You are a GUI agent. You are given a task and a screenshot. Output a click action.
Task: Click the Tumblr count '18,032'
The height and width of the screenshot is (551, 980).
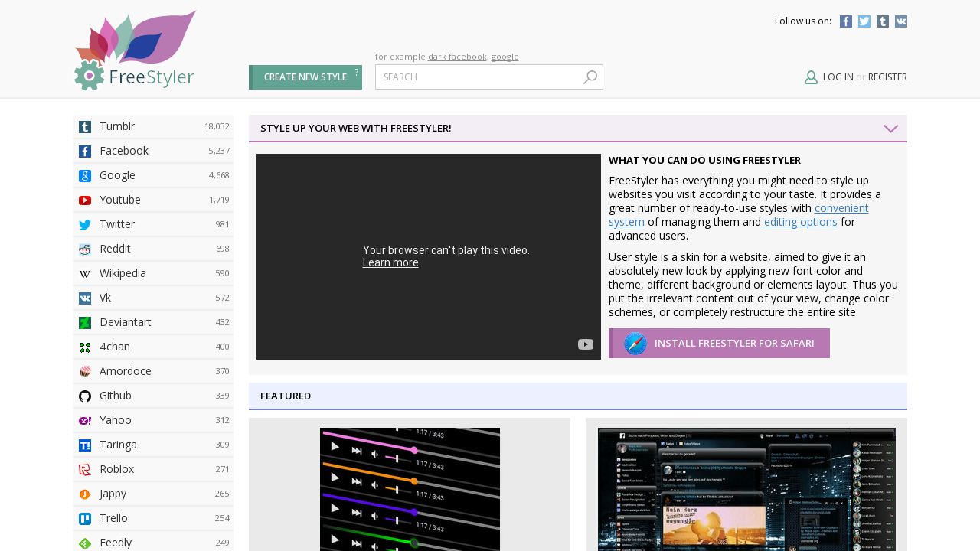click(x=217, y=127)
